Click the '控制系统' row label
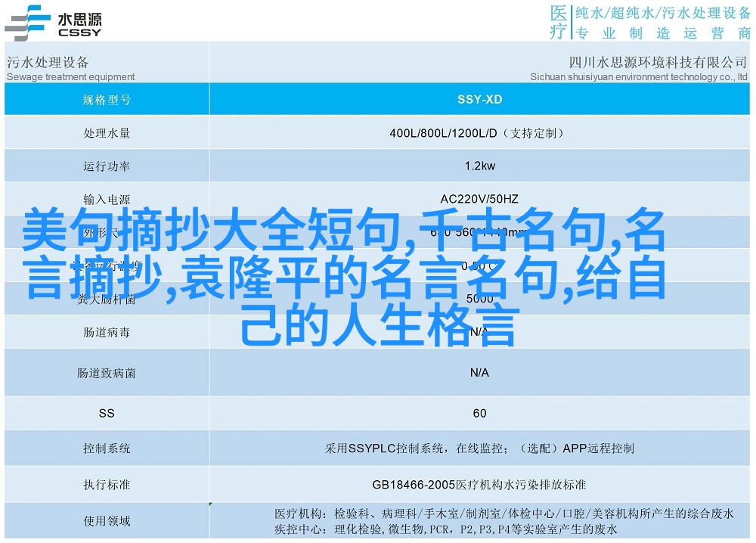Viewport: 756px width, 543px height. [x=107, y=448]
